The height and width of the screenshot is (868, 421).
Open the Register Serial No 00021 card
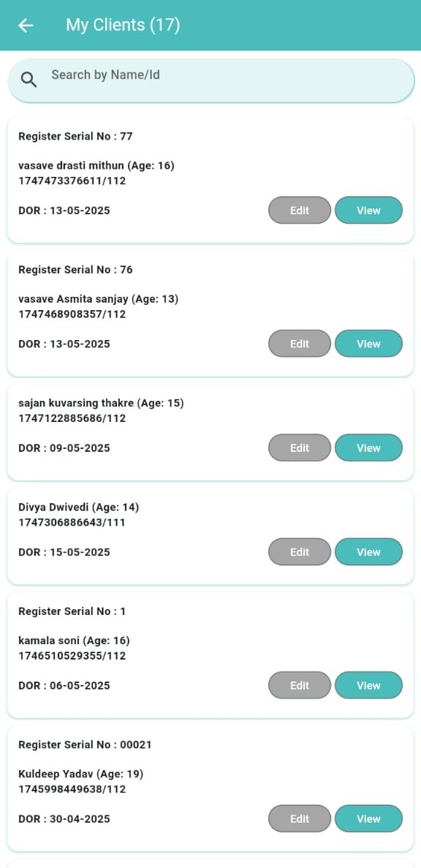tap(210, 788)
